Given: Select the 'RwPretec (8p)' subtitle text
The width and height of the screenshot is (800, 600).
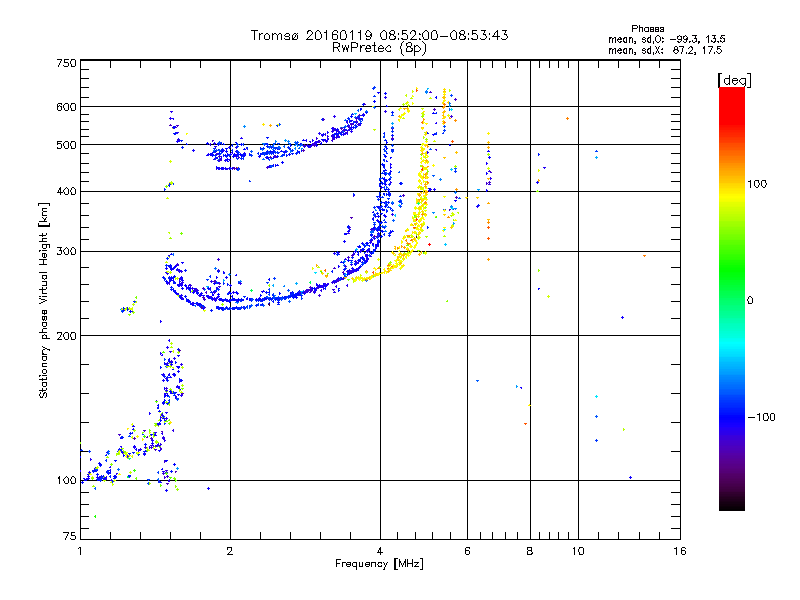Looking at the screenshot, I should 379,48.
